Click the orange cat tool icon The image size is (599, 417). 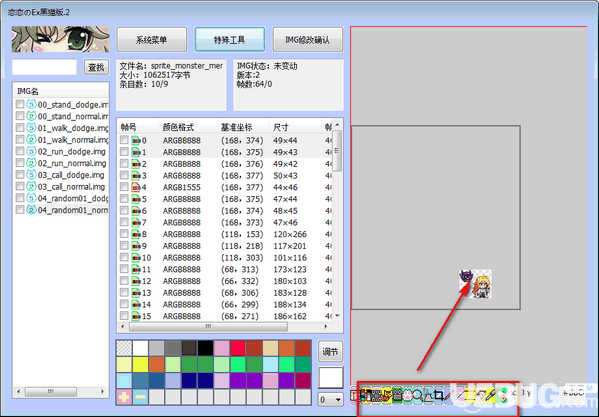pos(387,395)
